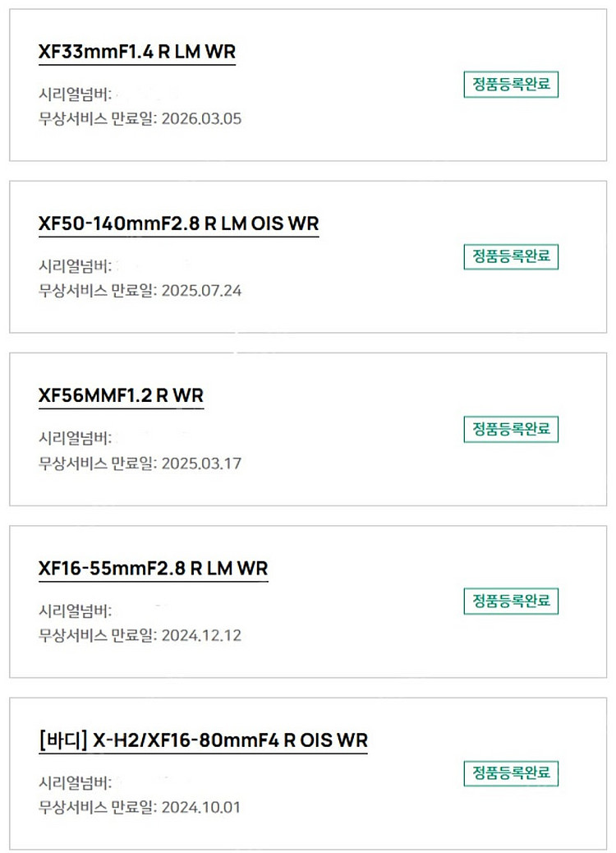Click 정품등록완료 badge for XF33mmF1.4
This screenshot has height=853, width=616.
(x=511, y=85)
